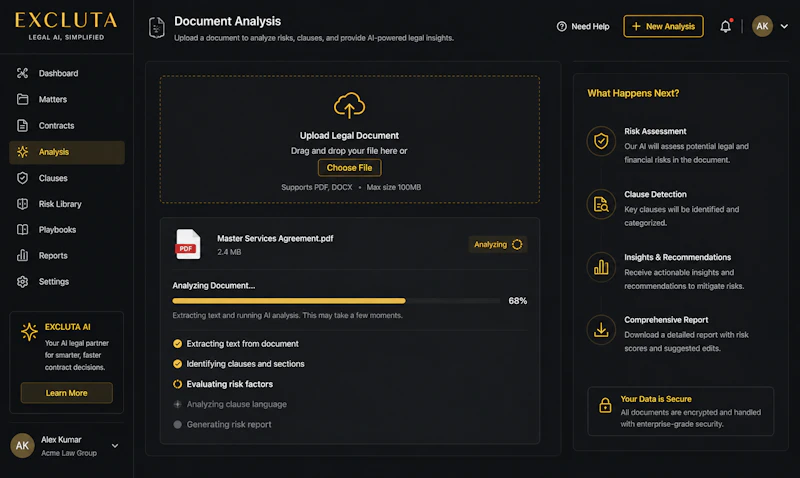Expand the Alex Kumar profile chevron
This screenshot has height=478, width=800.
tap(115, 445)
